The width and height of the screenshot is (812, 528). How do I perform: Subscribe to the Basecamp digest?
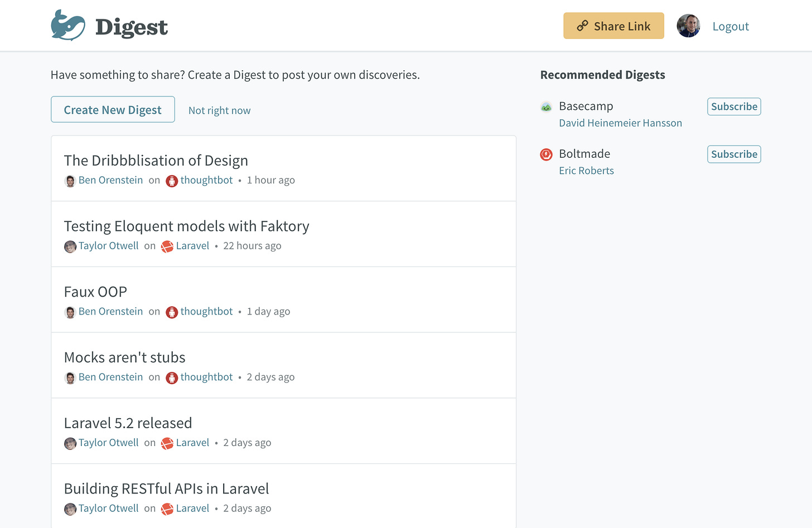[734, 106]
